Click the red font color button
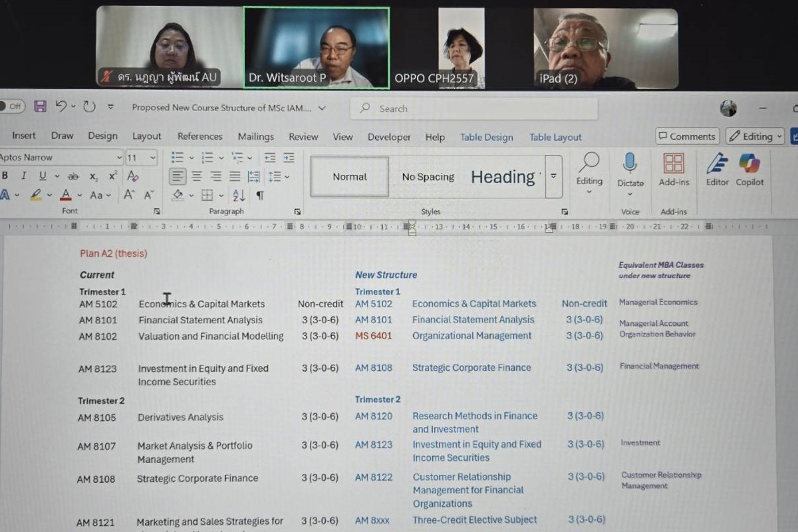Viewport: 798px width, 532px height. 65,196
